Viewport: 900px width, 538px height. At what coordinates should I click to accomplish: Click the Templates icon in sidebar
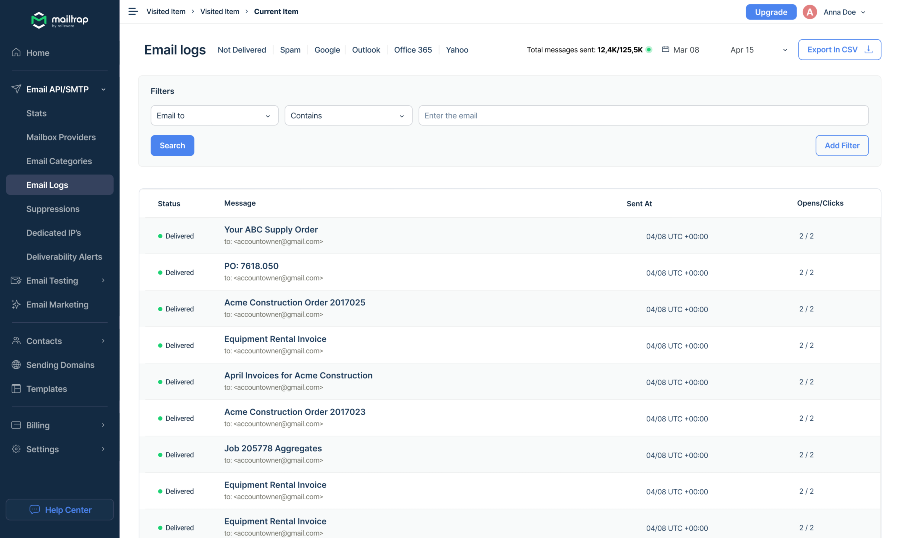[x=16, y=389]
